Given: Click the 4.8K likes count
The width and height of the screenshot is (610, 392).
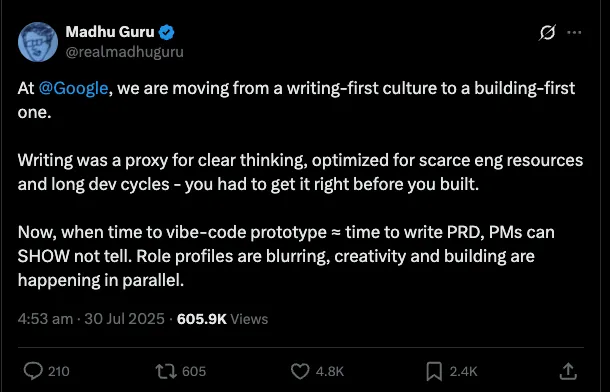Looking at the screenshot, I should pos(330,371).
